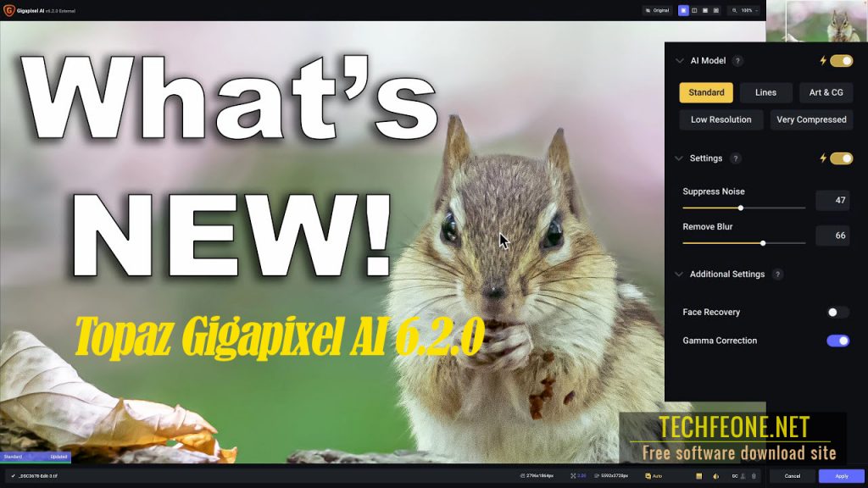This screenshot has width=868, height=488.
Task: Collapse the Additional Settings section
Action: (679, 274)
